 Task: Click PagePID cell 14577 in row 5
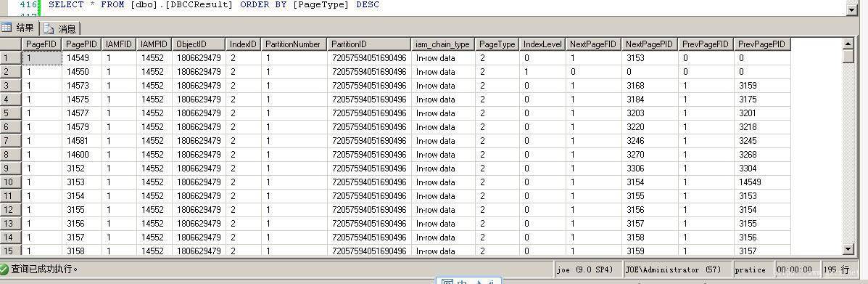pos(81,113)
